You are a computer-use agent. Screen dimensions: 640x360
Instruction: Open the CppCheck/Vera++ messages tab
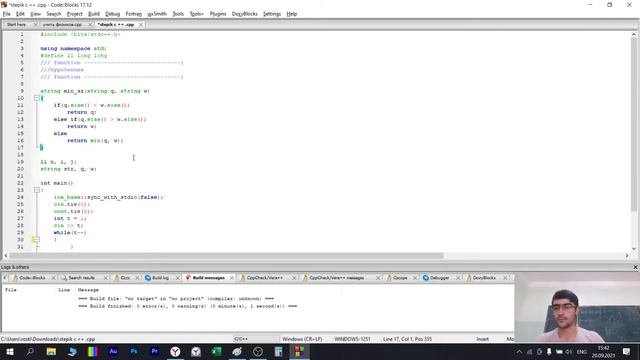[x=337, y=278]
